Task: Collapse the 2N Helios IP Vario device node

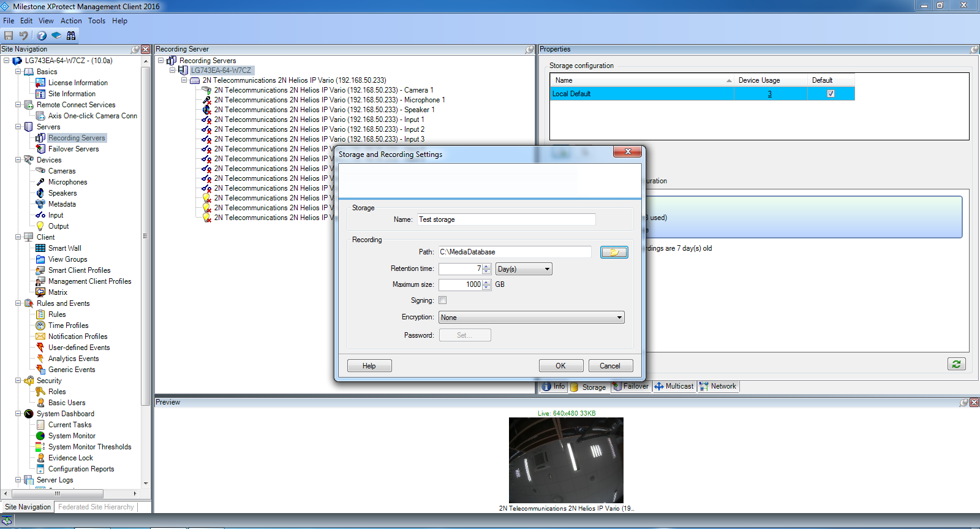Action: pos(184,80)
